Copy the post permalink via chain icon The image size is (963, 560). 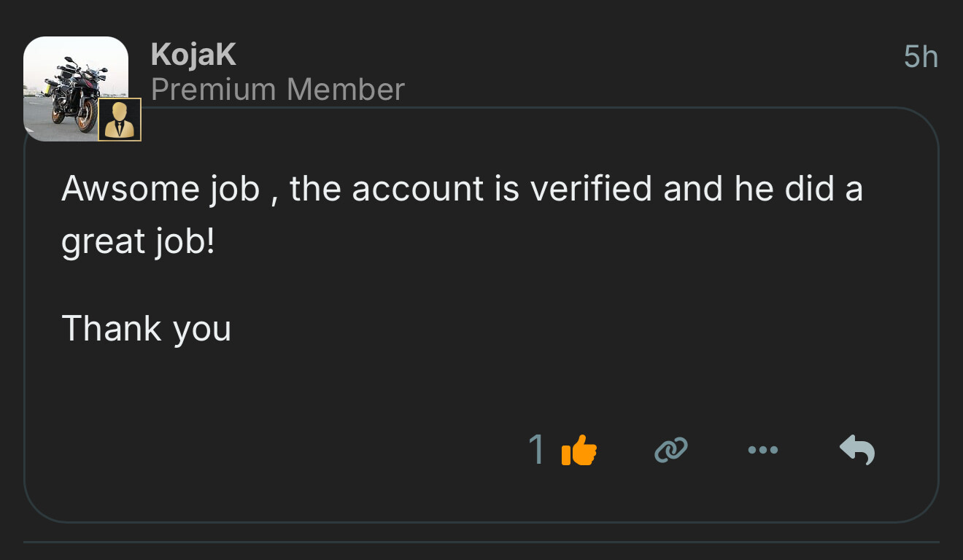[x=671, y=450]
